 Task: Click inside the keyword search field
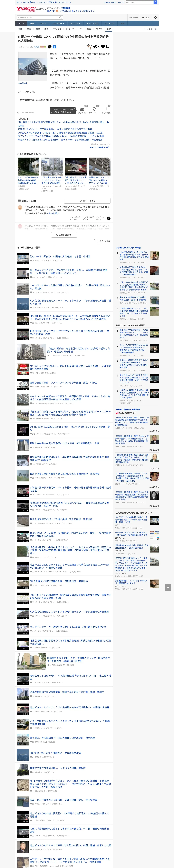click(37, 18)
